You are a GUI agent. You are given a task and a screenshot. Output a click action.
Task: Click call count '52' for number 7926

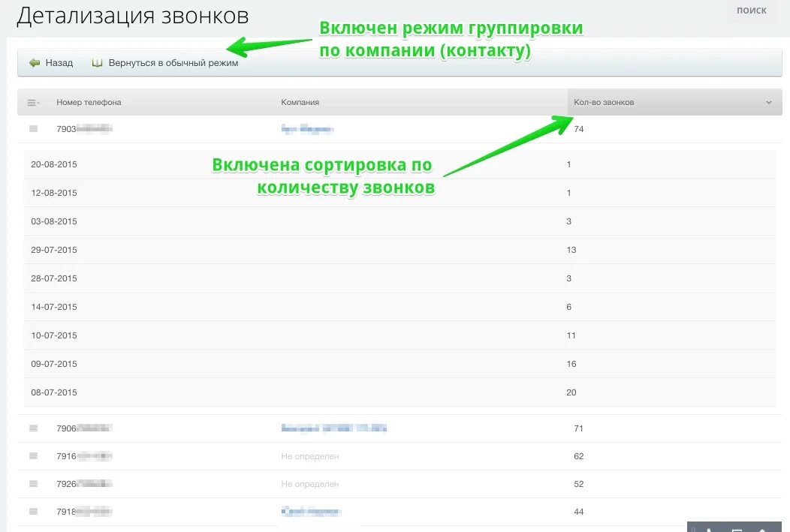tap(578, 484)
